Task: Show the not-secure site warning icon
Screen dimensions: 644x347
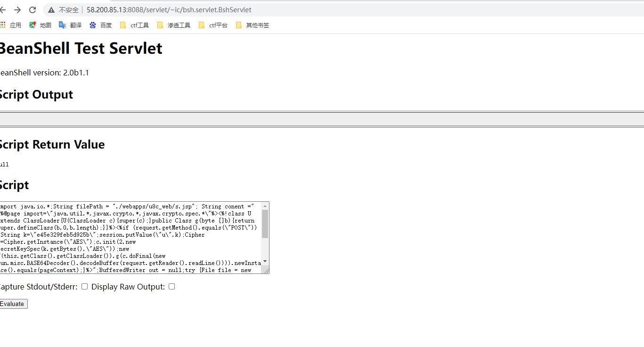Action: (x=51, y=10)
